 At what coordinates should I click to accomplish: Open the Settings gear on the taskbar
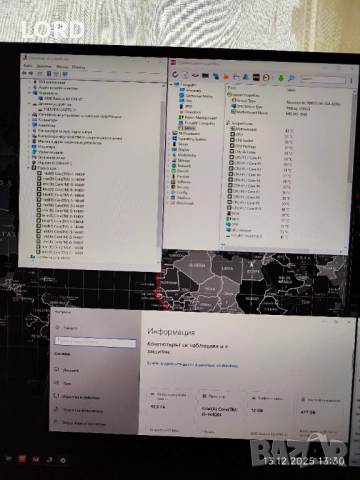tap(63, 460)
